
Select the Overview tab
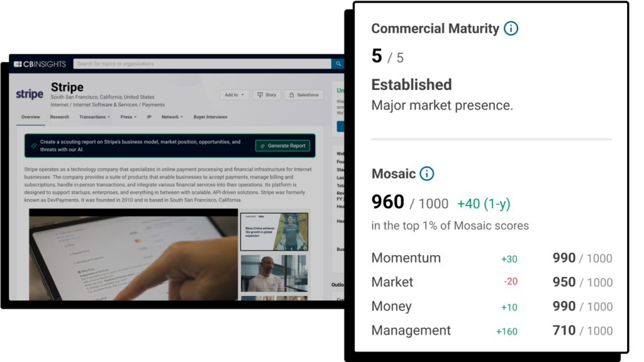pos(31,117)
